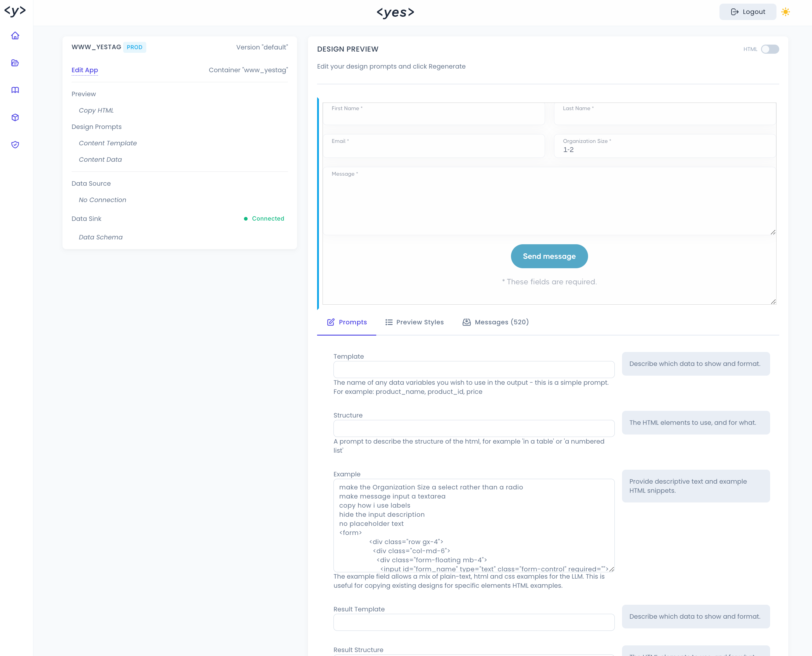
Task: Click the <y> logo in top-left corner
Action: point(15,11)
